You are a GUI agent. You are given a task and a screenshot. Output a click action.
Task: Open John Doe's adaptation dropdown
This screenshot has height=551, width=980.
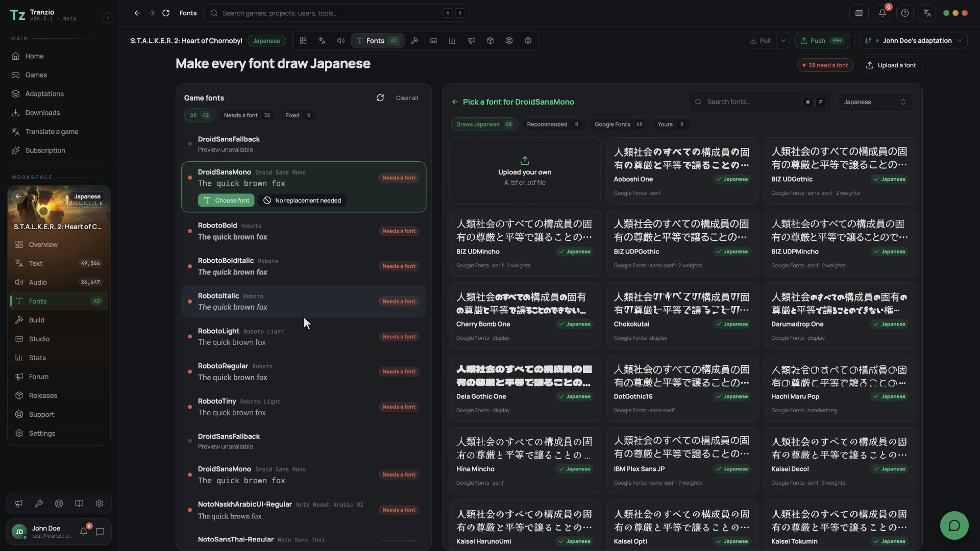[x=913, y=41]
